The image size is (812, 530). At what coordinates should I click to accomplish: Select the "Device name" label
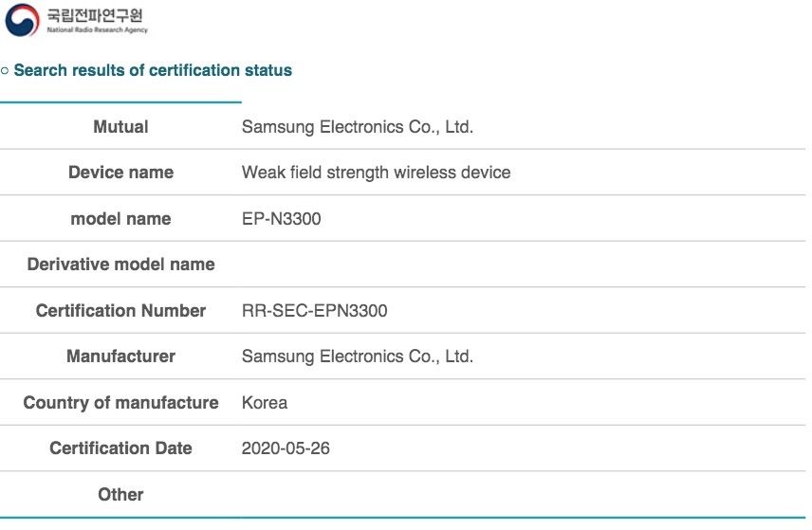tap(120, 173)
